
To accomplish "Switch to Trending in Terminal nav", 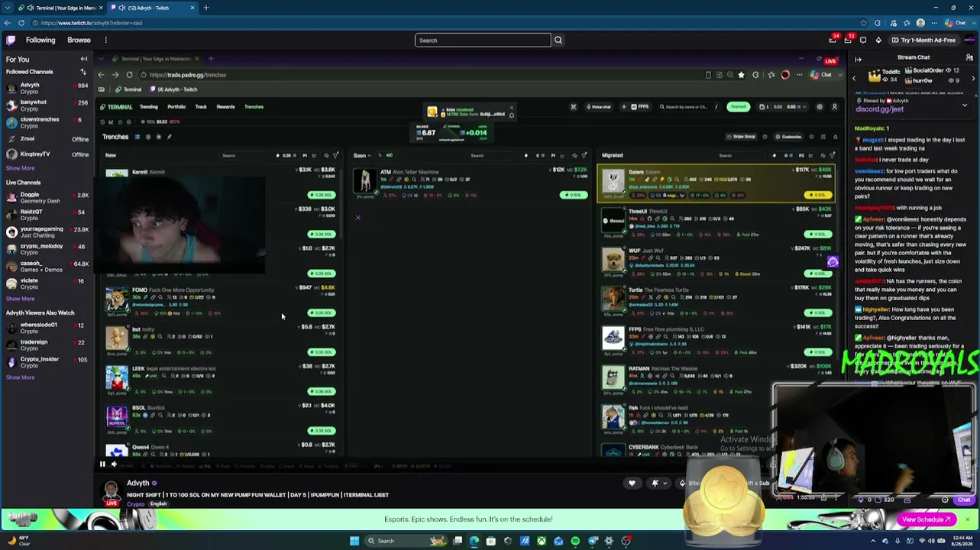I will pyautogui.click(x=149, y=107).
